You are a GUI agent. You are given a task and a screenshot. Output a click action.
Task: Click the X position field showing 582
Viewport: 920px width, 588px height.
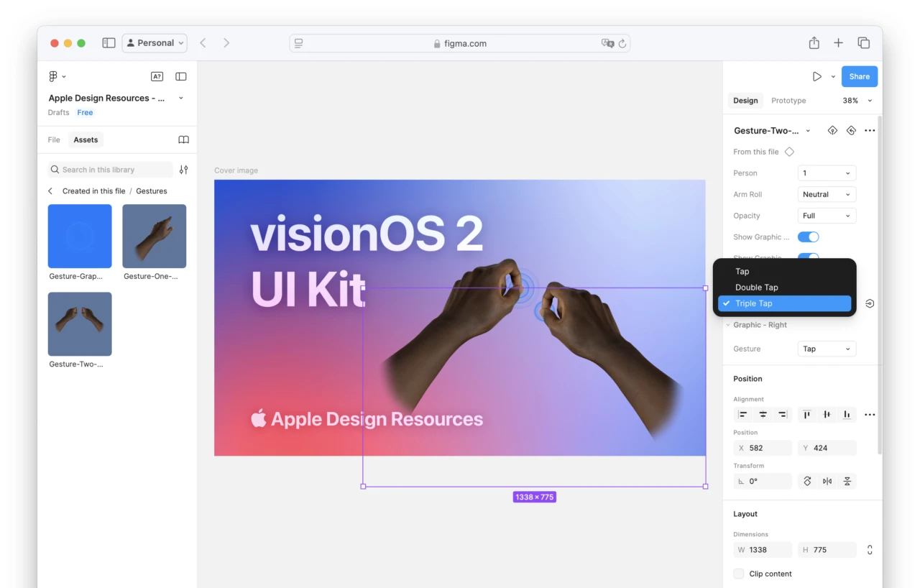[763, 448]
